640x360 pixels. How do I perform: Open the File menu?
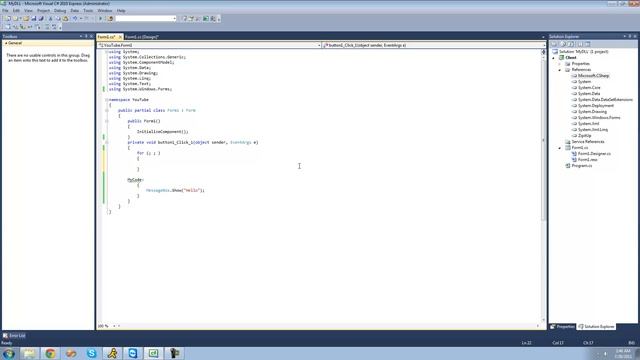point(5,11)
